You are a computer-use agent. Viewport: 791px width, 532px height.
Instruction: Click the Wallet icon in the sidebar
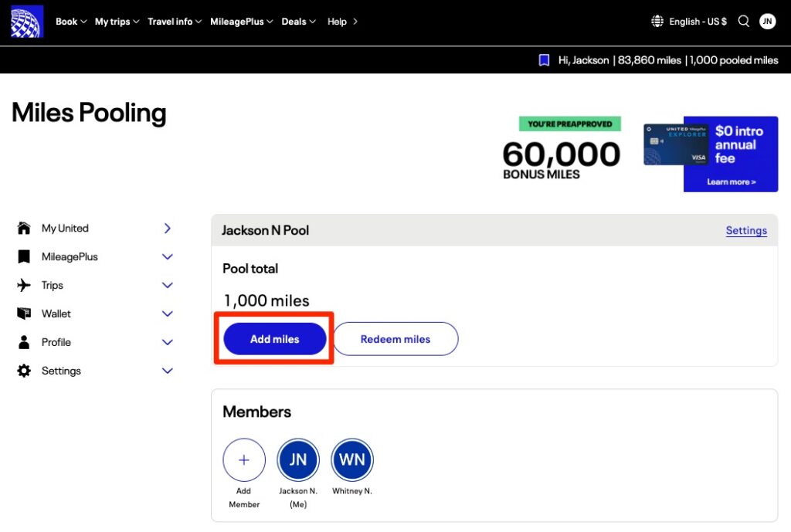tap(23, 313)
